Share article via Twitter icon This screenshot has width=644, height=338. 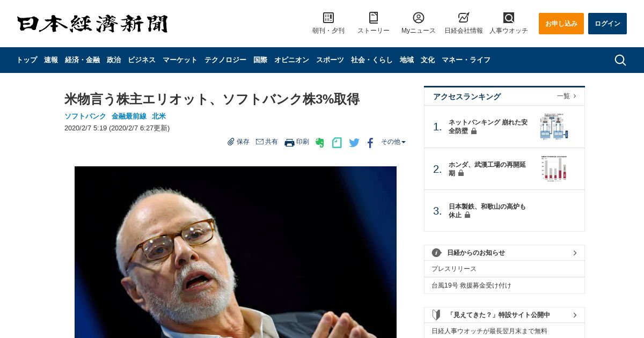[x=354, y=143]
